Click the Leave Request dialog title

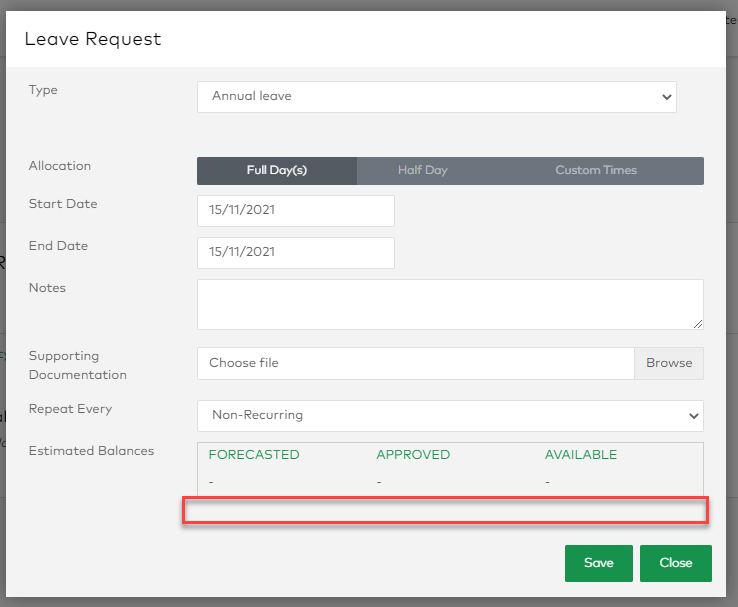[93, 39]
